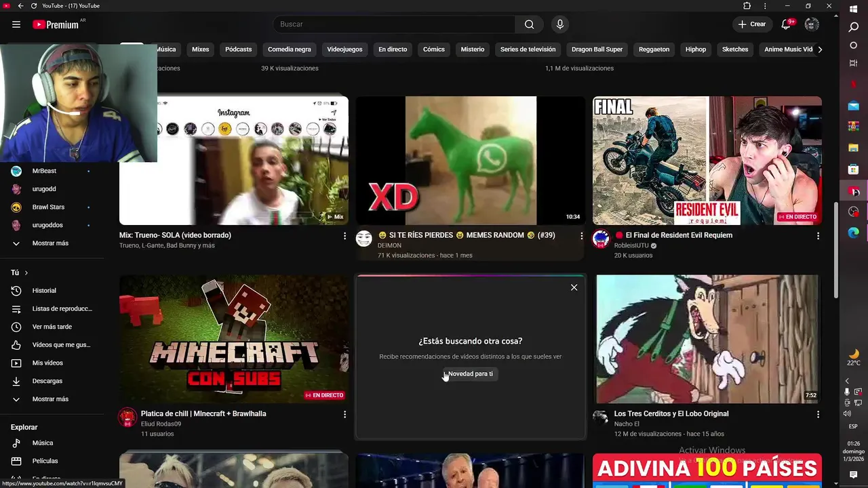The image size is (868, 488).
Task: Select the Series de televisión chip
Action: 528,49
